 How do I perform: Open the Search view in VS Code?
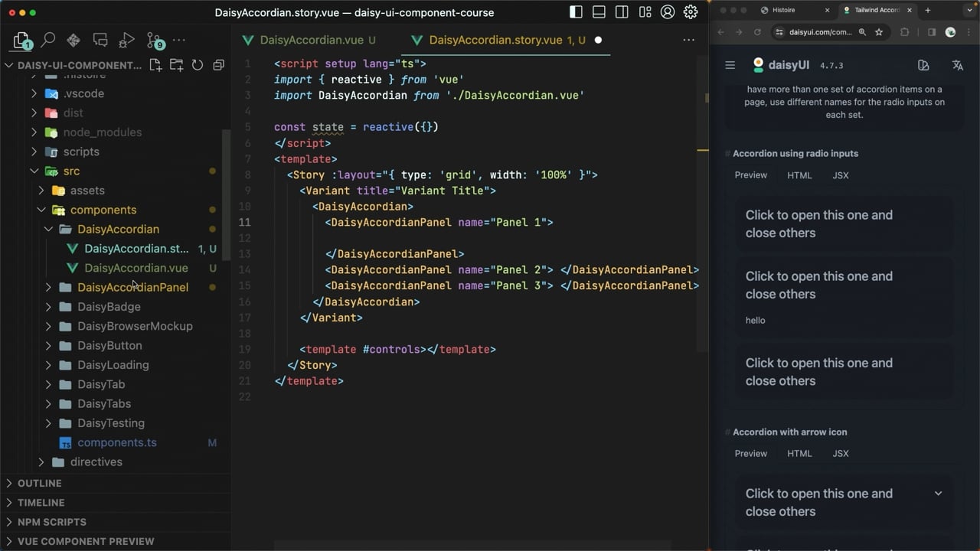[x=48, y=40]
